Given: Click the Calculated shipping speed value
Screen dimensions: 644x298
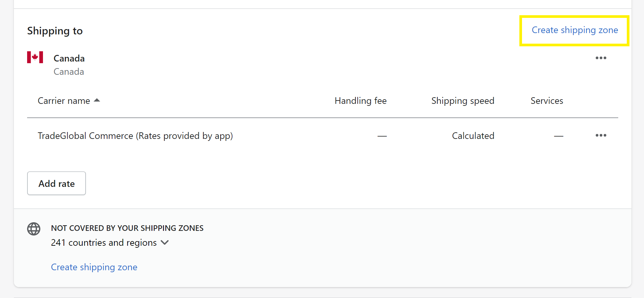Looking at the screenshot, I should tap(473, 136).
